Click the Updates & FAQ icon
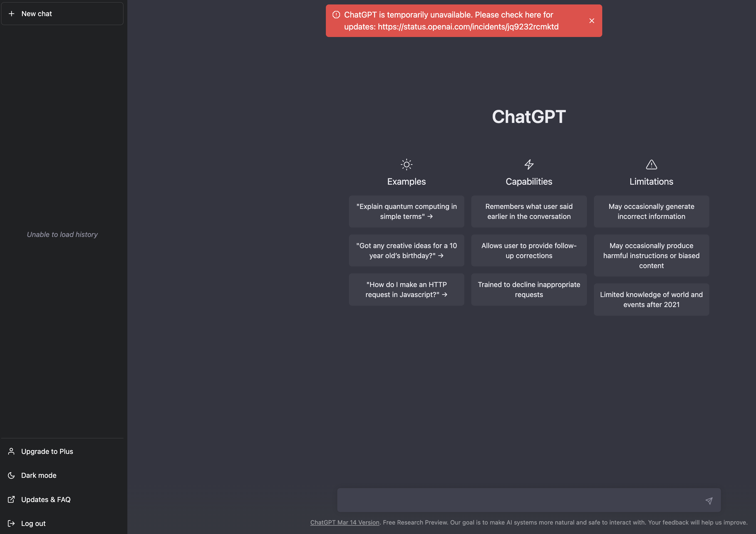Image resolution: width=756 pixels, height=534 pixels. pos(11,499)
